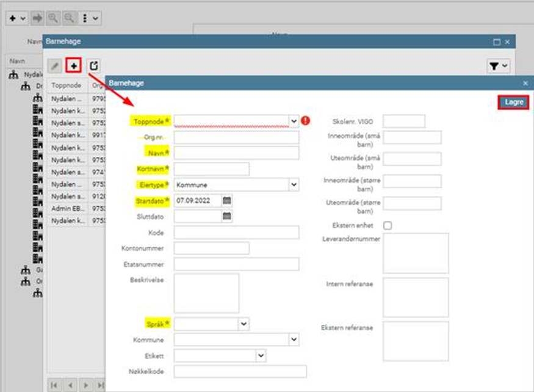
Task: Click the Lagre button
Action: (513, 102)
